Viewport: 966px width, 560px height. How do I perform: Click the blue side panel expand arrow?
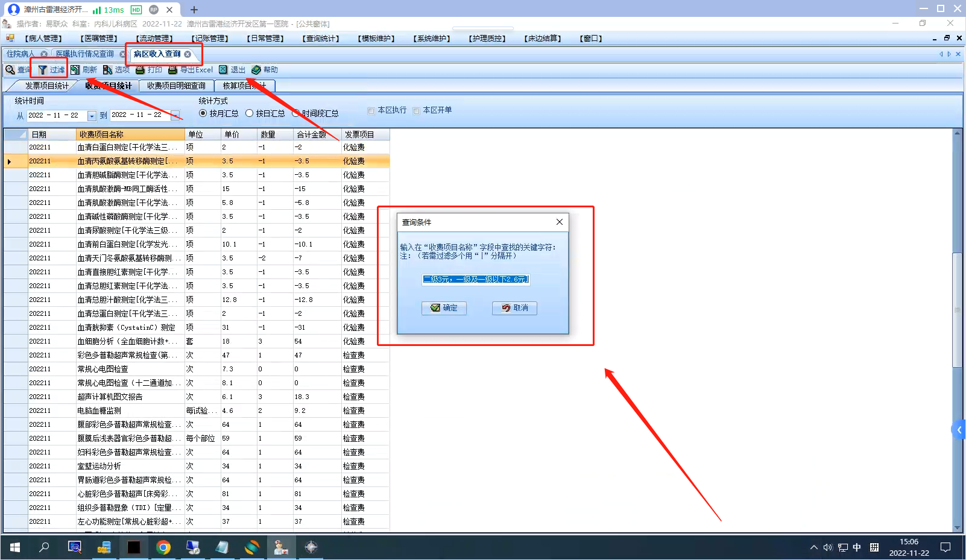tap(959, 430)
